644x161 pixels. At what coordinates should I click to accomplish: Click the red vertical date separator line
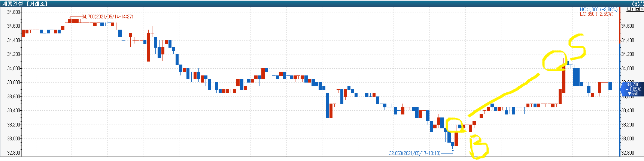147,94
